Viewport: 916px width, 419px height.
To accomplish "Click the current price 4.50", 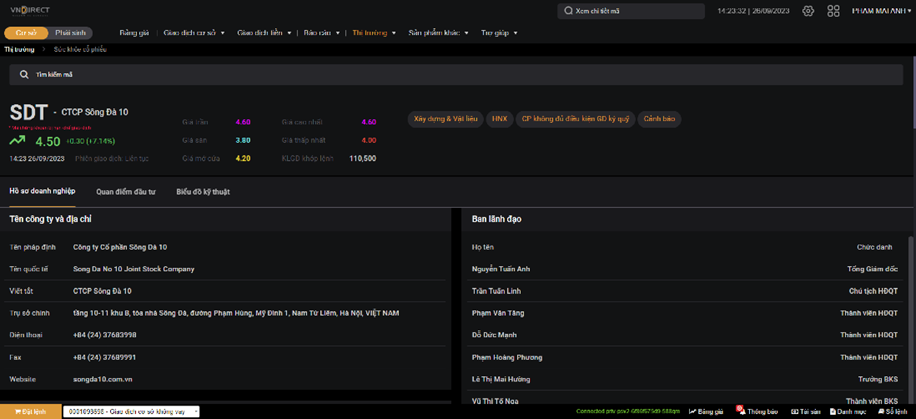I will [48, 141].
